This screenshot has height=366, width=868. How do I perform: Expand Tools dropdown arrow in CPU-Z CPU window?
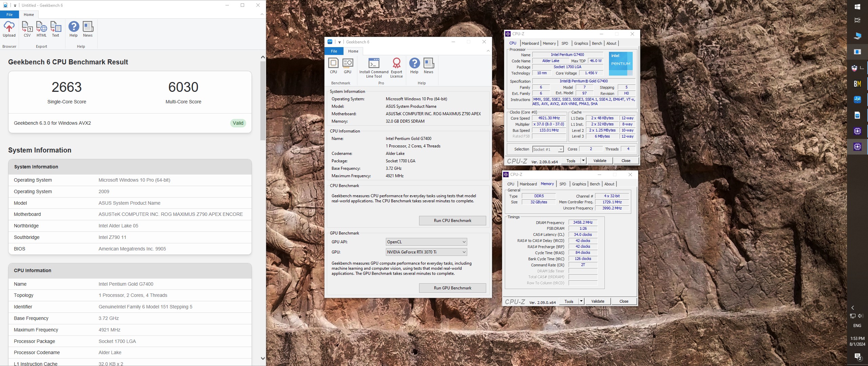pos(583,161)
